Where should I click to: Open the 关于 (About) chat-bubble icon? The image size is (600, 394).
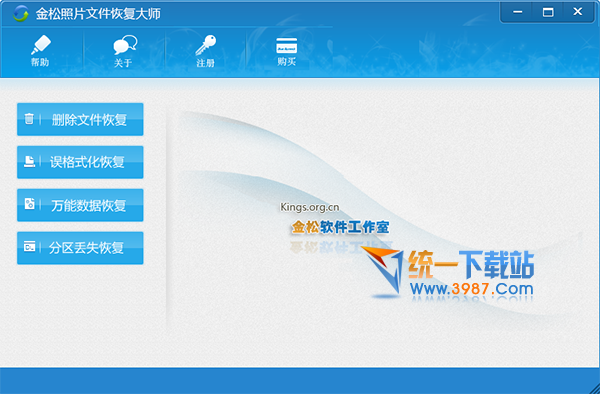click(125, 51)
